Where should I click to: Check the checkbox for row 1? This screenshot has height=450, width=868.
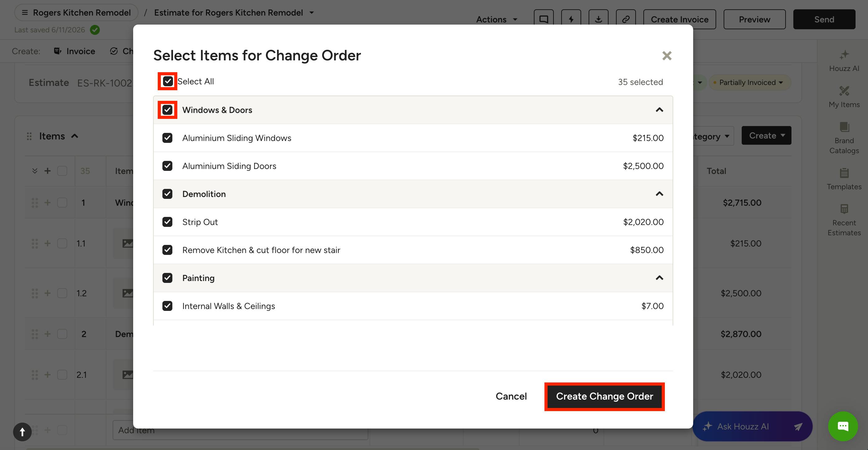(x=62, y=203)
